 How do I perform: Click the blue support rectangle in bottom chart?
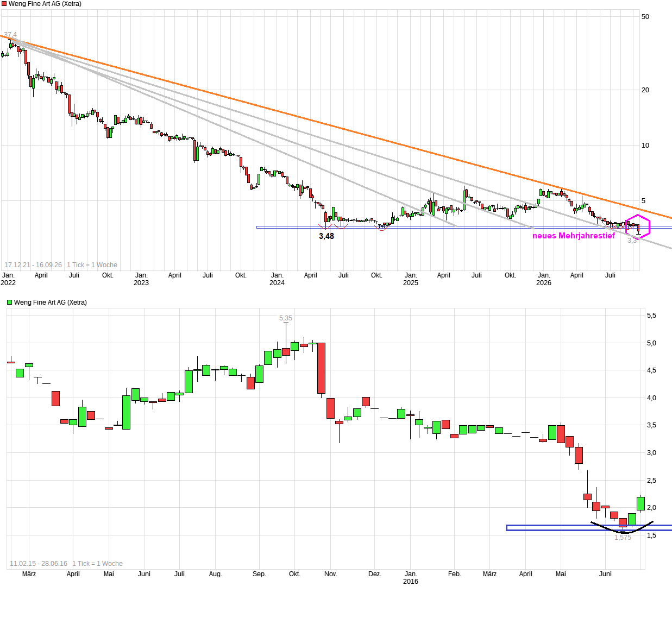(589, 528)
